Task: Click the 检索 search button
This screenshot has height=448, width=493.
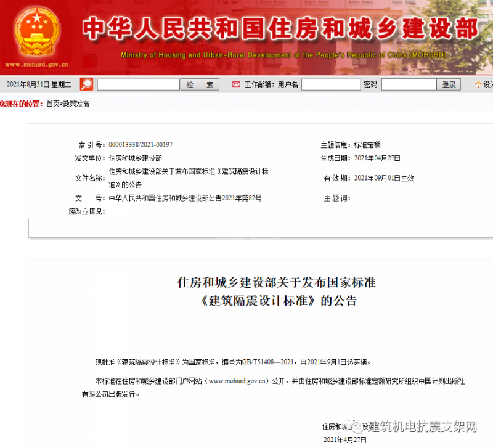Action: (200, 84)
